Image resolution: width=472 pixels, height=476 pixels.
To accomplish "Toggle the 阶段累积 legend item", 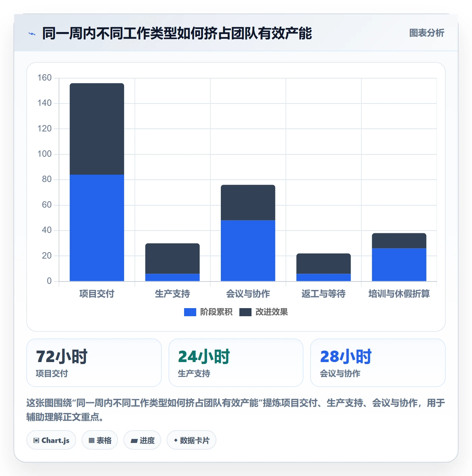I will pyautogui.click(x=208, y=312).
